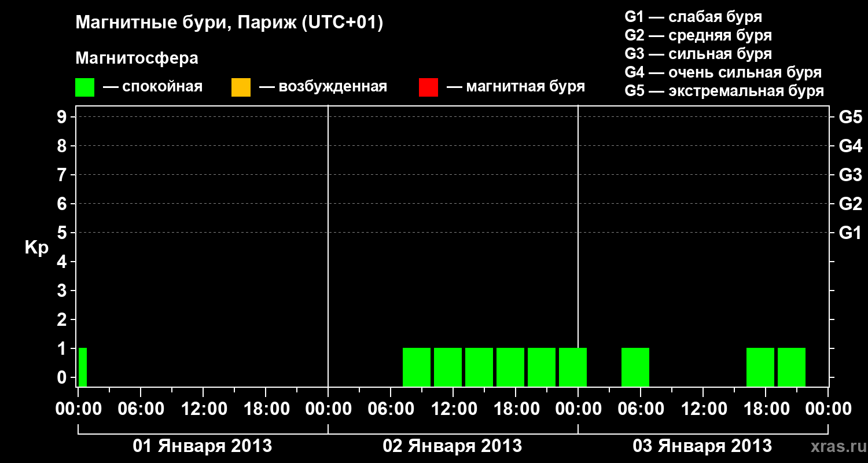Click 'G4 — очень сильная буря' legend line
Image resolution: width=868 pixels, height=463 pixels.
point(723,72)
